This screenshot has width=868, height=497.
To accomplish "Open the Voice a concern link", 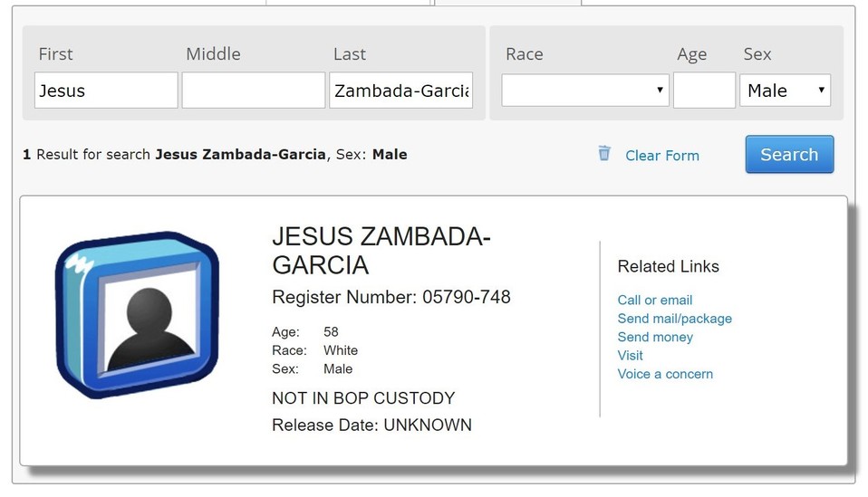I will (665, 374).
